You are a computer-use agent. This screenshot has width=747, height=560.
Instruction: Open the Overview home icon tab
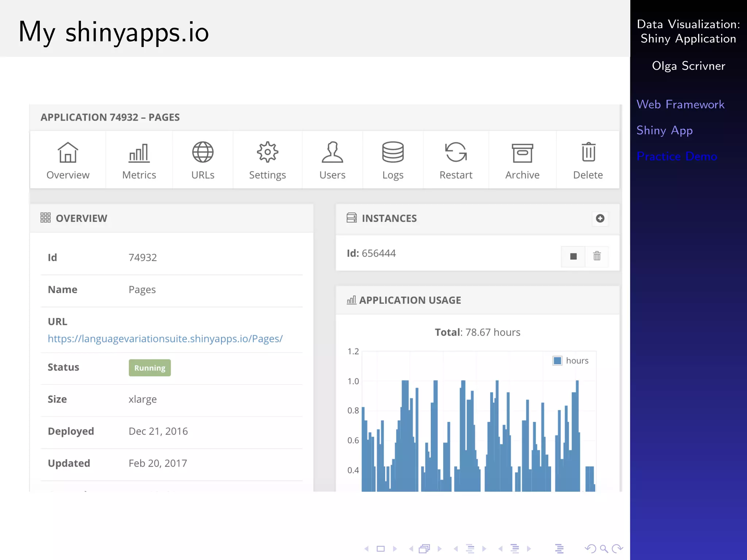(x=68, y=160)
